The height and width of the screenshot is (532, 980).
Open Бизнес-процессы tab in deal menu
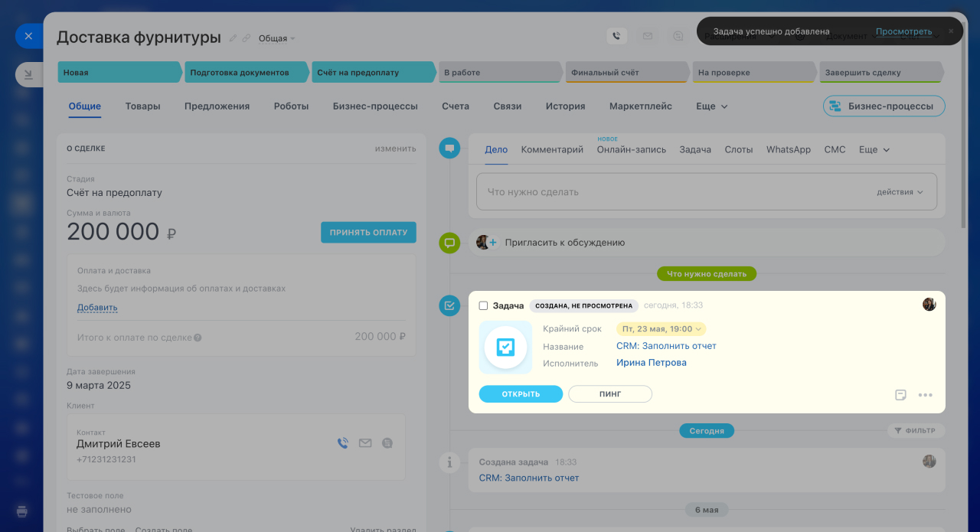(x=375, y=106)
